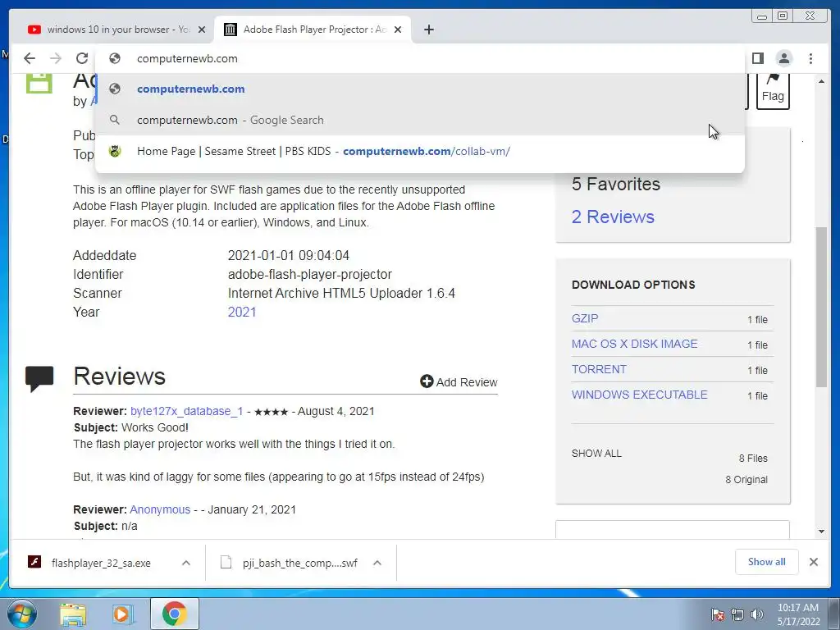The image size is (840, 630).
Task: Open the 2021 year link
Action: point(242,312)
